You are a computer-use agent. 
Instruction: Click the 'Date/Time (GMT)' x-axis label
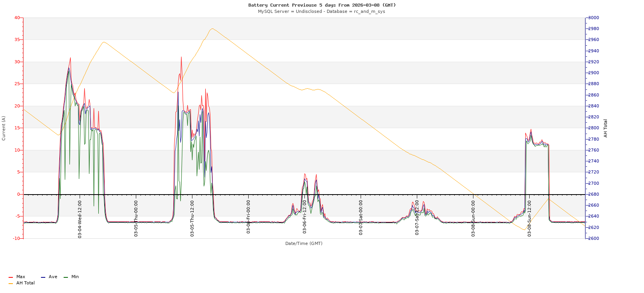(x=304, y=243)
